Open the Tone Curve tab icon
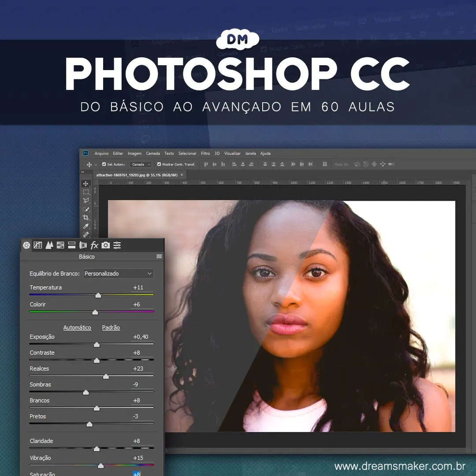476x476 pixels. [38, 245]
